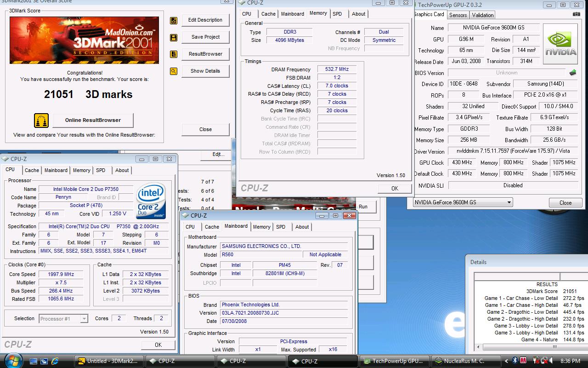Click the Save Project floppy icon
Viewport: 588px width, 368px height.
tap(174, 37)
